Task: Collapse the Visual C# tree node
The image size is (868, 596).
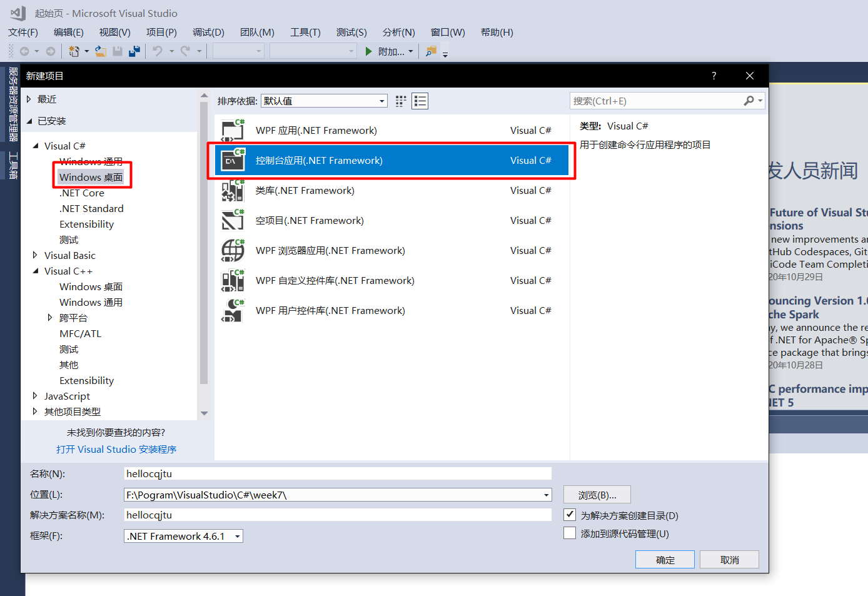Action: click(x=36, y=146)
